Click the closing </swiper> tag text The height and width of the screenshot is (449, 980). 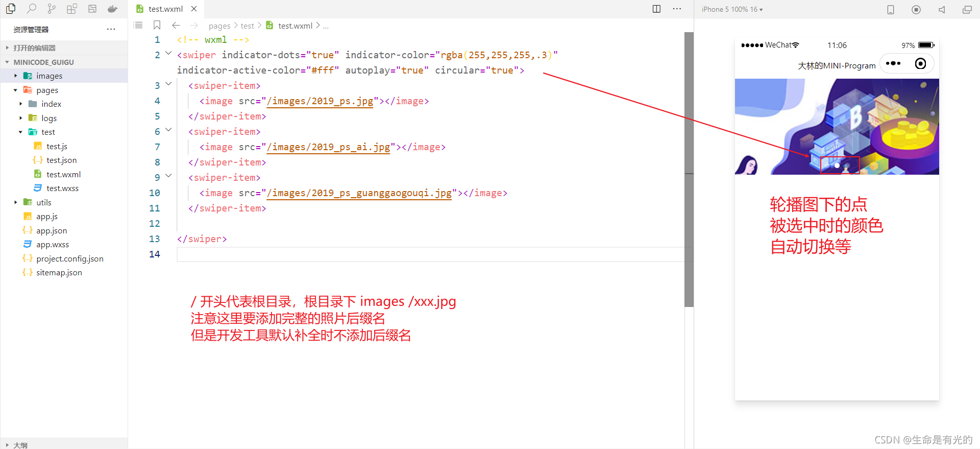pos(202,239)
